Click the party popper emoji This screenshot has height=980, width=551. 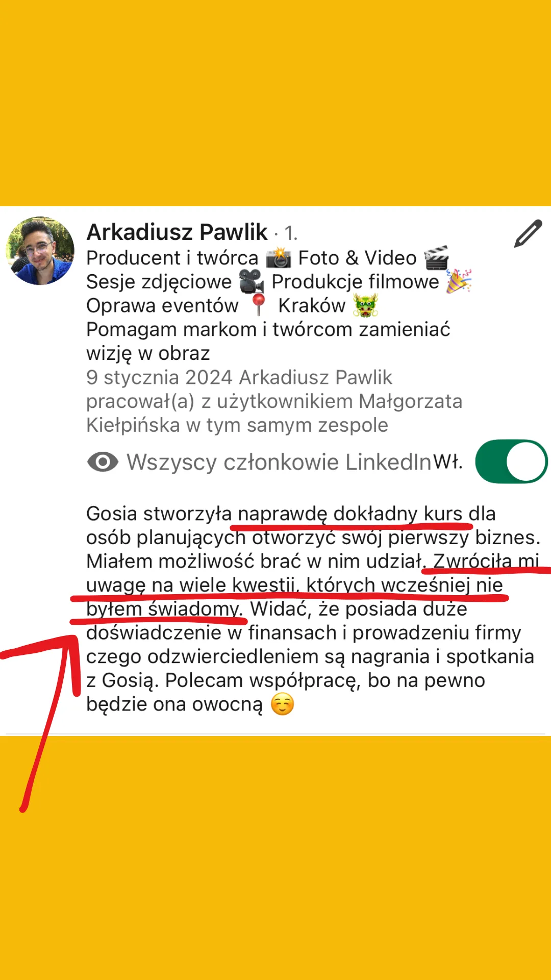(459, 281)
